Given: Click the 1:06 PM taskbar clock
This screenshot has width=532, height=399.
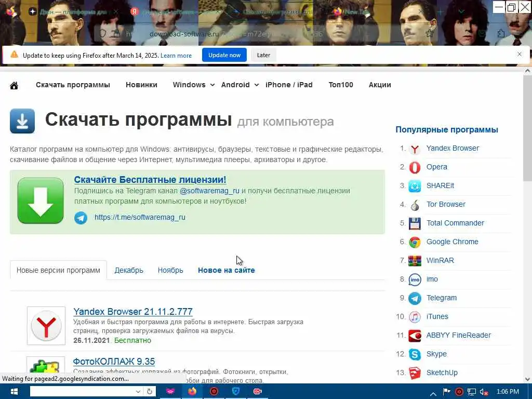Looking at the screenshot, I should coord(508,392).
